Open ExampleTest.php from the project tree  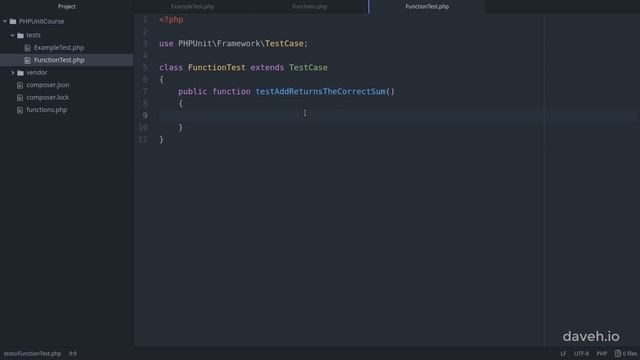click(x=59, y=48)
